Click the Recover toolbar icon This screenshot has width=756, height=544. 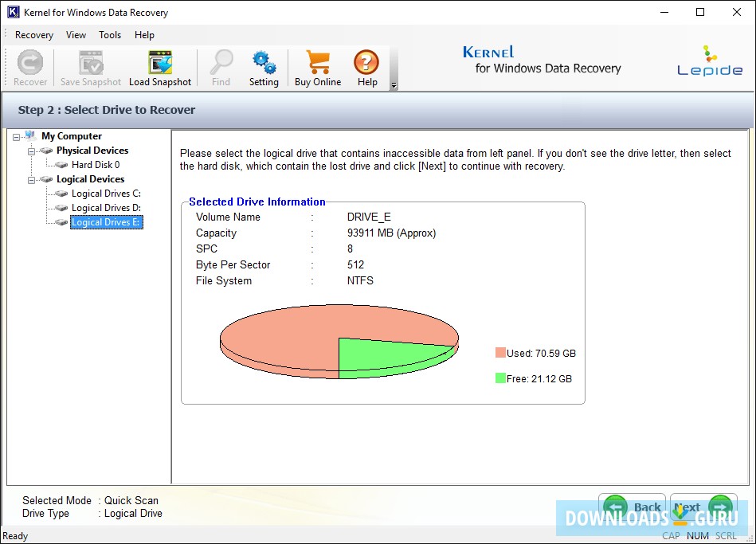point(30,63)
